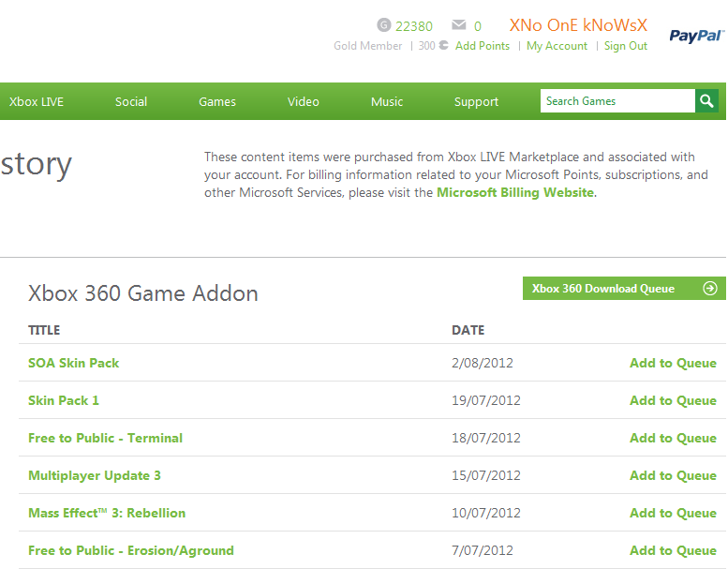Click the date 2/08/2012
728x569 pixels.
point(483,363)
